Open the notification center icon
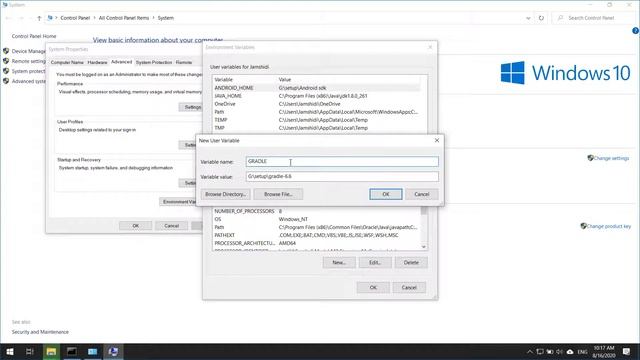Viewport: 640px width, 360px height. [x=627, y=351]
